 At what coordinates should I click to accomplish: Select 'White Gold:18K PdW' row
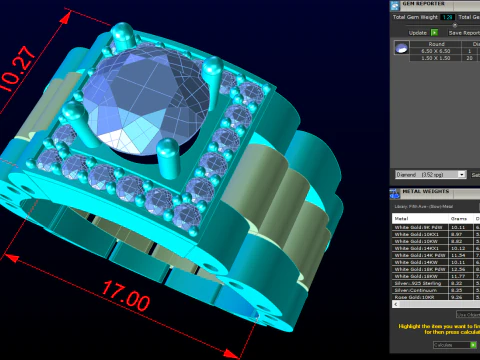click(x=436, y=269)
